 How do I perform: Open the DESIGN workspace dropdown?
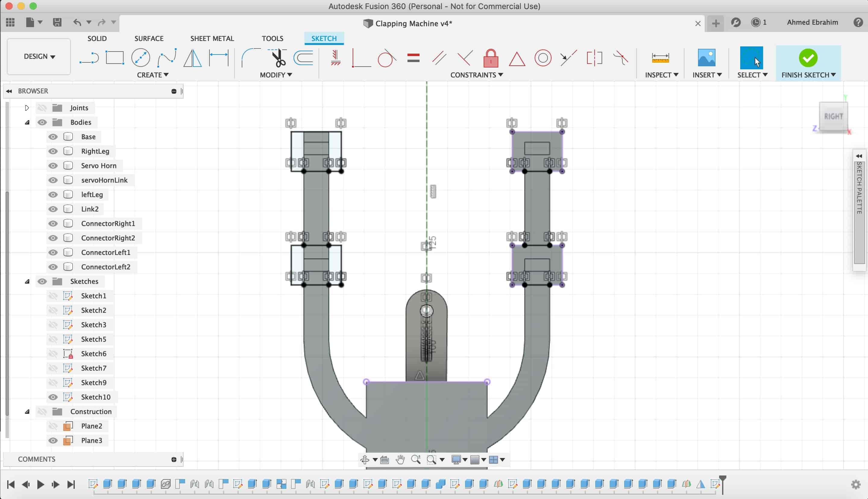pyautogui.click(x=39, y=57)
